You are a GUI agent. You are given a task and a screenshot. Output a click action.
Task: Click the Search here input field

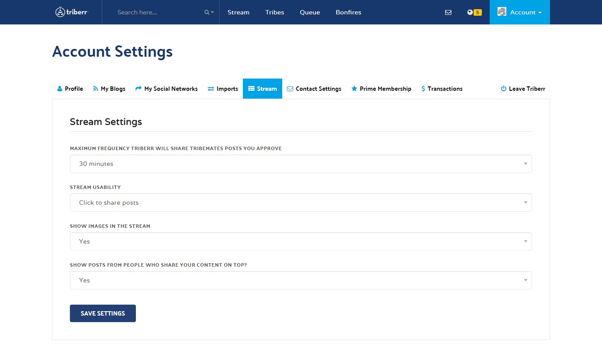click(157, 12)
